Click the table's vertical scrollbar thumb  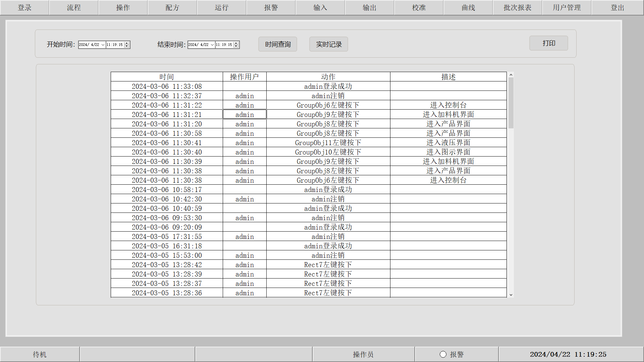pyautogui.click(x=511, y=102)
